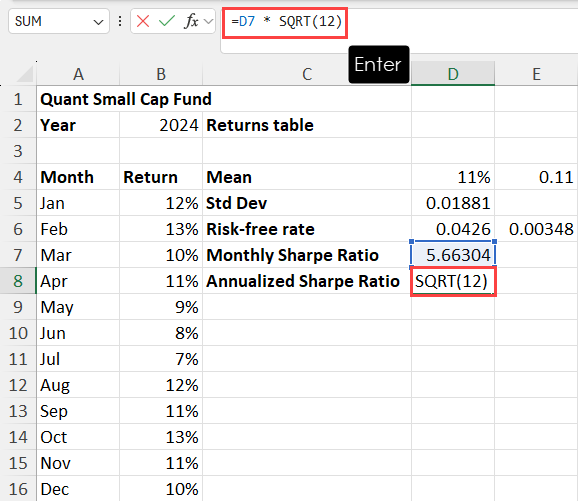Select the Nov month cell
Image resolution: width=578 pixels, height=501 pixels.
pyautogui.click(x=78, y=463)
